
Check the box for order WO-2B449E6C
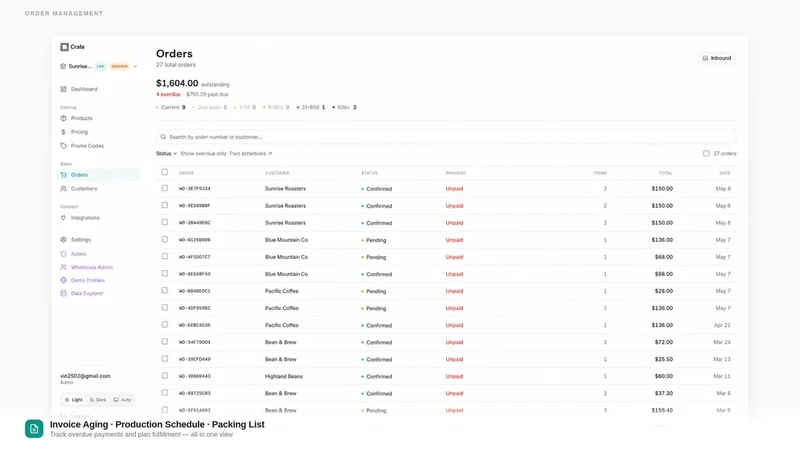pyautogui.click(x=165, y=222)
